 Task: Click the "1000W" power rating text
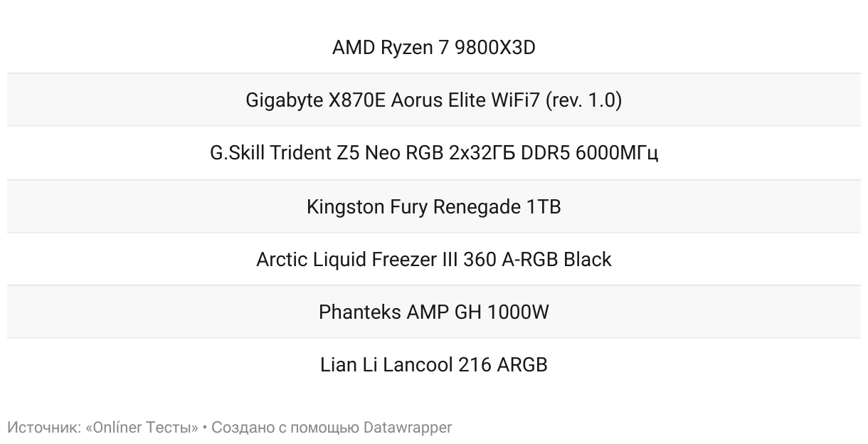[518, 312]
